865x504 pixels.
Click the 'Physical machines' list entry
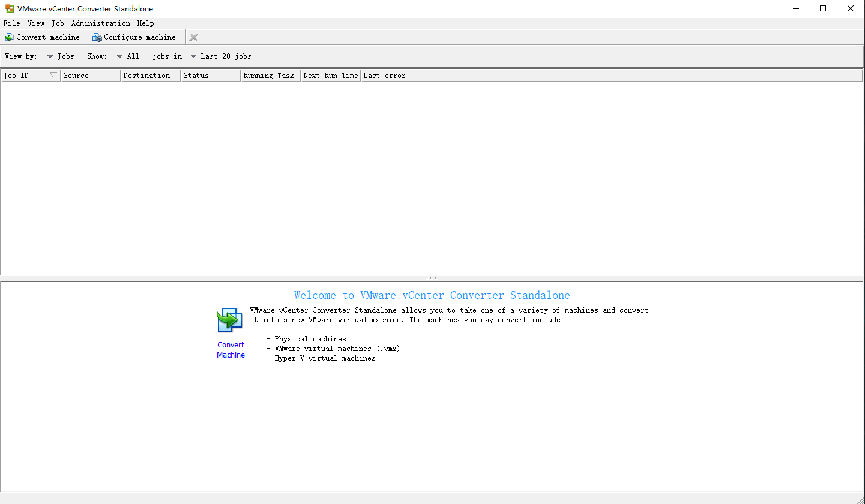tap(310, 339)
